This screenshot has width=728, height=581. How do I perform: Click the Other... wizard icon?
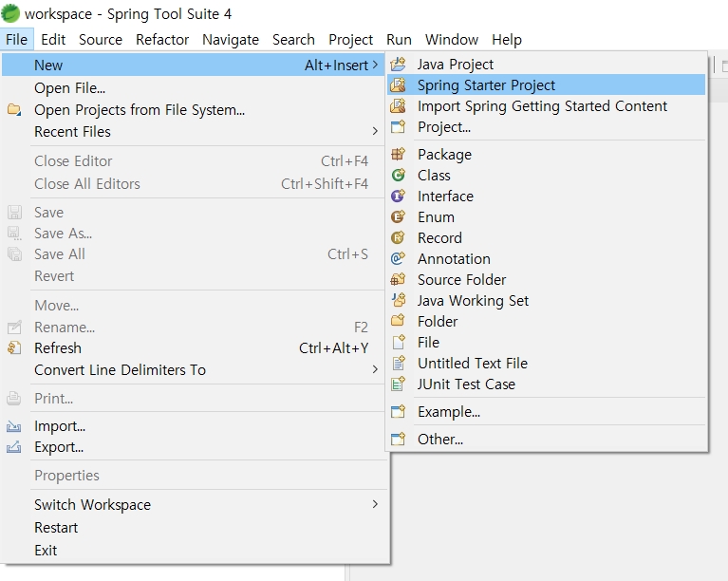point(398,439)
